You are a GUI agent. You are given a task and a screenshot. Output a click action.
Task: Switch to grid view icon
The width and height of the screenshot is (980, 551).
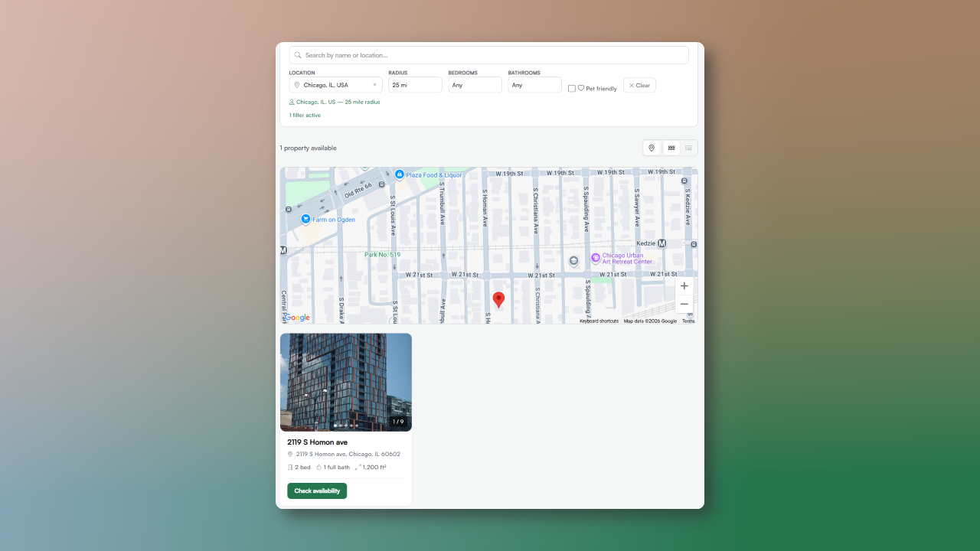click(671, 148)
